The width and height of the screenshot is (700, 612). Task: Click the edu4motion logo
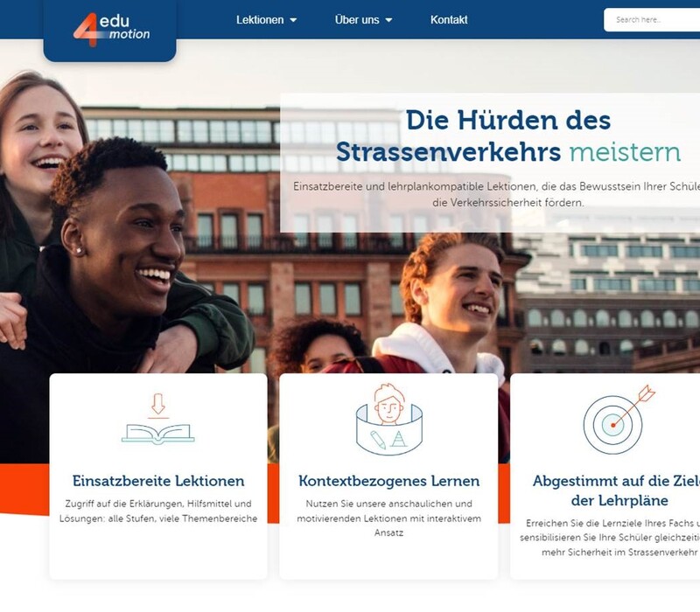(112, 30)
